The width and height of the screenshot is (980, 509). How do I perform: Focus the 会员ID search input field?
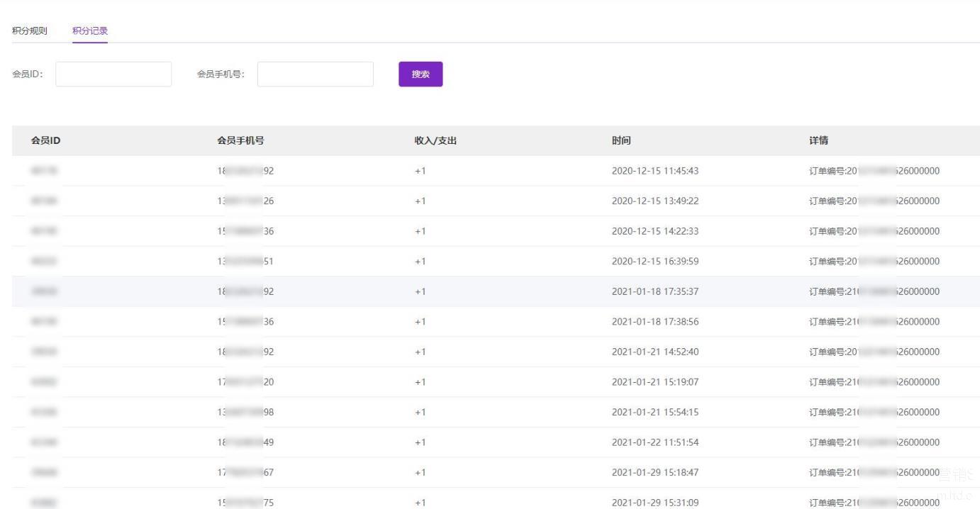[113, 74]
